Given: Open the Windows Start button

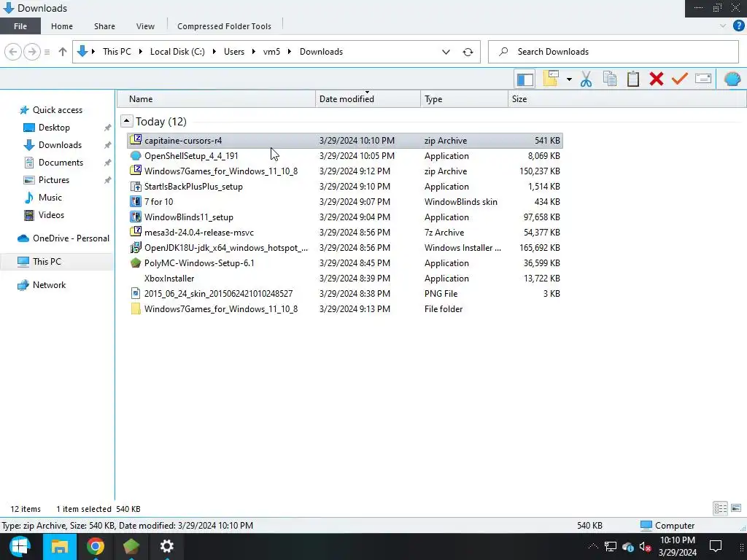Looking at the screenshot, I should pyautogui.click(x=20, y=547).
